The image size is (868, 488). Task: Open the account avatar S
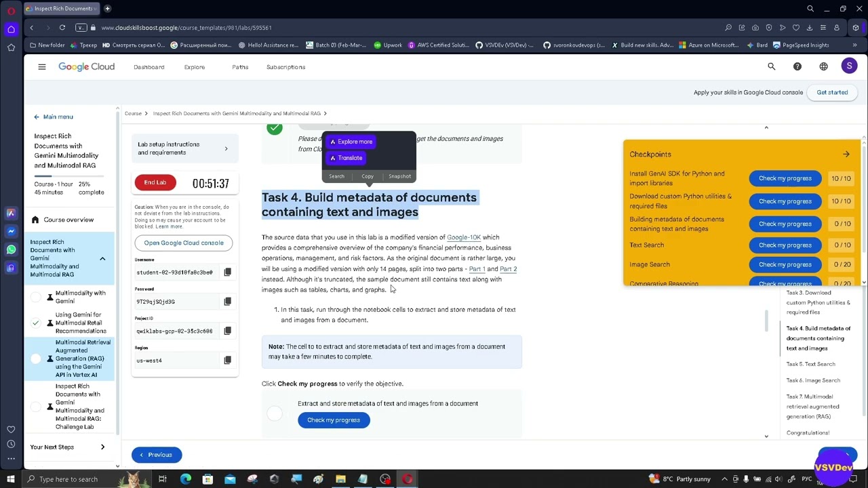849,66
